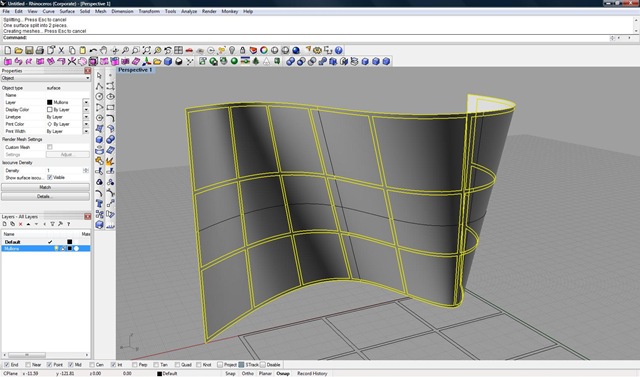The height and width of the screenshot is (377, 640).
Task: Toggle the Mid osnap checkbox
Action: coord(71,365)
